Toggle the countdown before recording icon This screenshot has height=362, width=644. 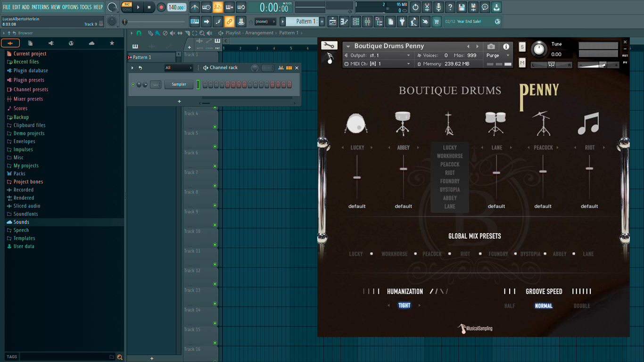click(x=218, y=7)
